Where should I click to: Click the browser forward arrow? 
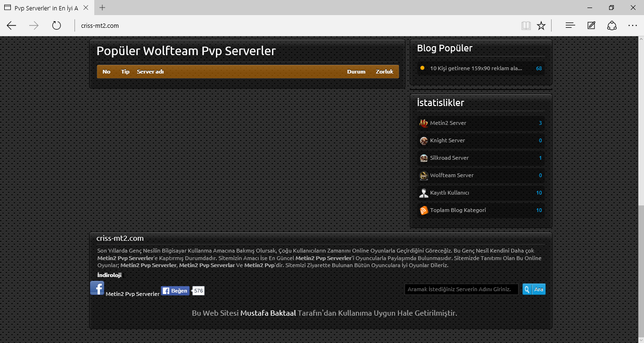pyautogui.click(x=34, y=25)
